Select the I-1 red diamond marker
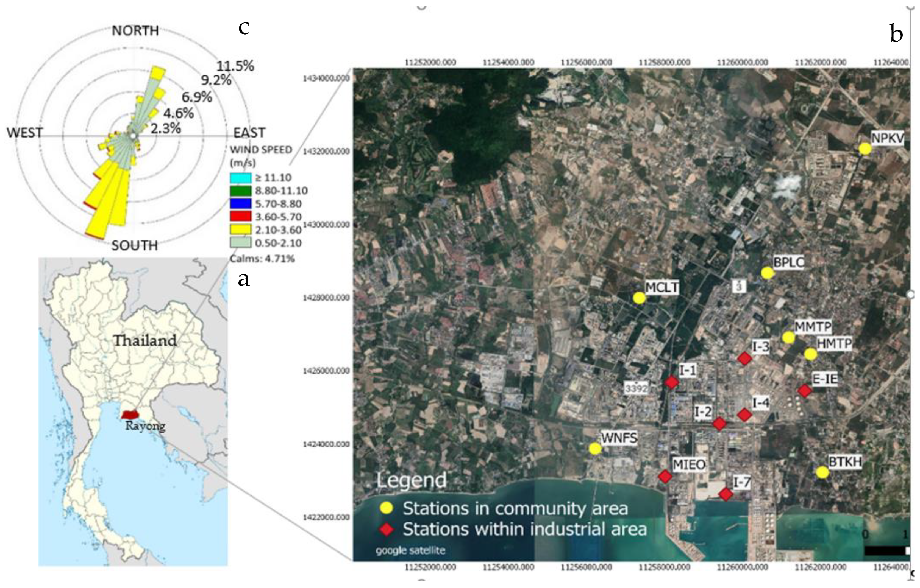The image size is (920, 588). tap(671, 382)
